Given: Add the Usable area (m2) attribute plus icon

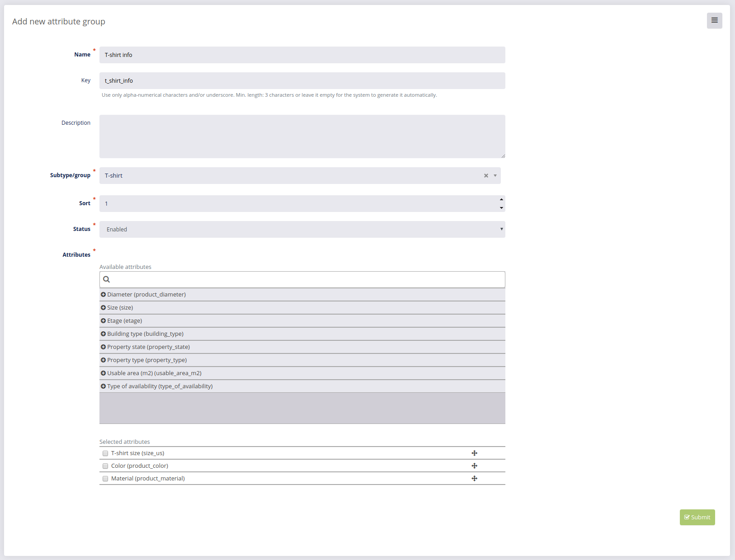Looking at the screenshot, I should click(x=103, y=373).
